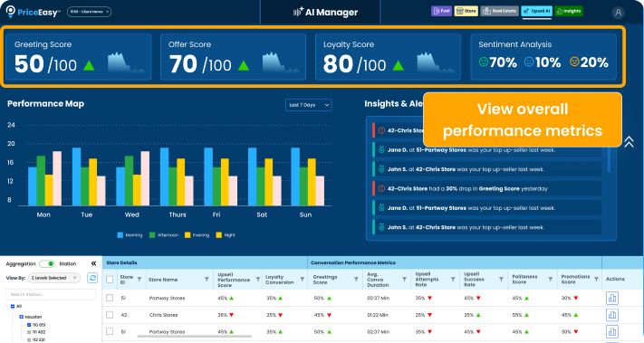Click the Search station input field
The width and height of the screenshot is (644, 343).
tap(51, 294)
